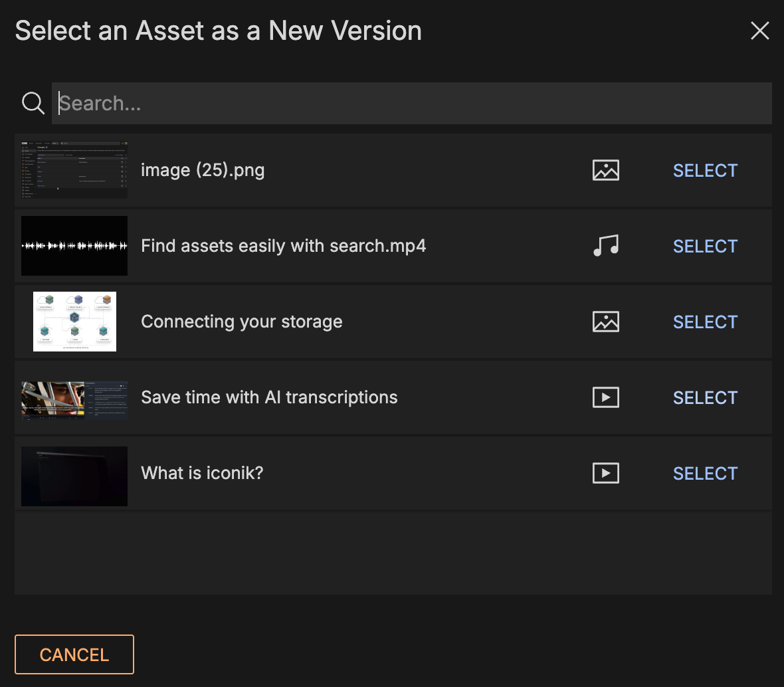Click the audio waveform thumbnail
784x687 pixels.
(74, 246)
